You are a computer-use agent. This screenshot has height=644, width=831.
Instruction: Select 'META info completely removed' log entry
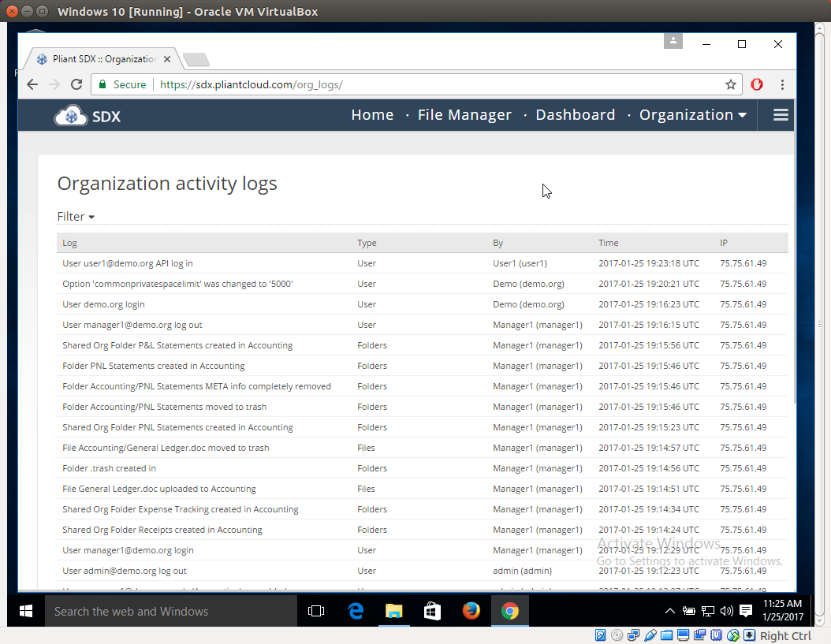click(423, 386)
